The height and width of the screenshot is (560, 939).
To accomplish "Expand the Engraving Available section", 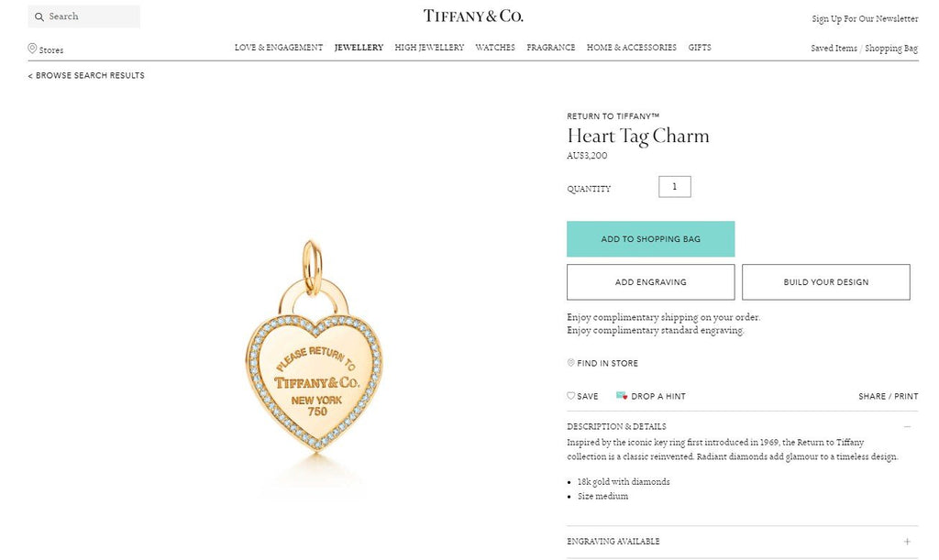I will click(x=907, y=542).
